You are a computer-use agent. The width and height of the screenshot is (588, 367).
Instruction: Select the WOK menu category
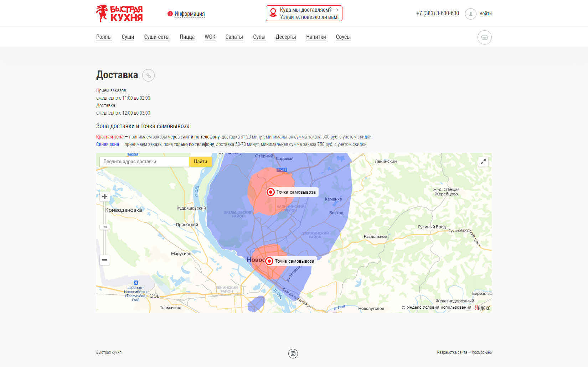pos(210,37)
